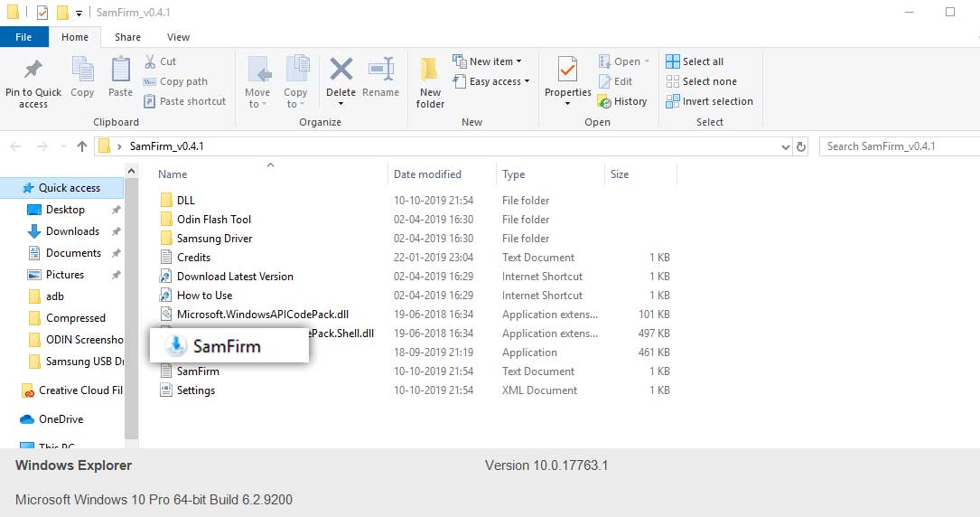Open Compressed folder in navigation pane

click(x=76, y=318)
